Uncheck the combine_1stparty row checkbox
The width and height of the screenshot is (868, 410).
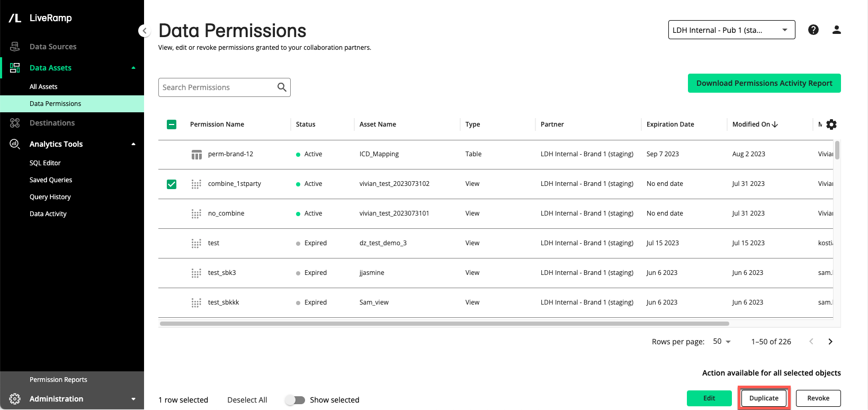point(172,184)
